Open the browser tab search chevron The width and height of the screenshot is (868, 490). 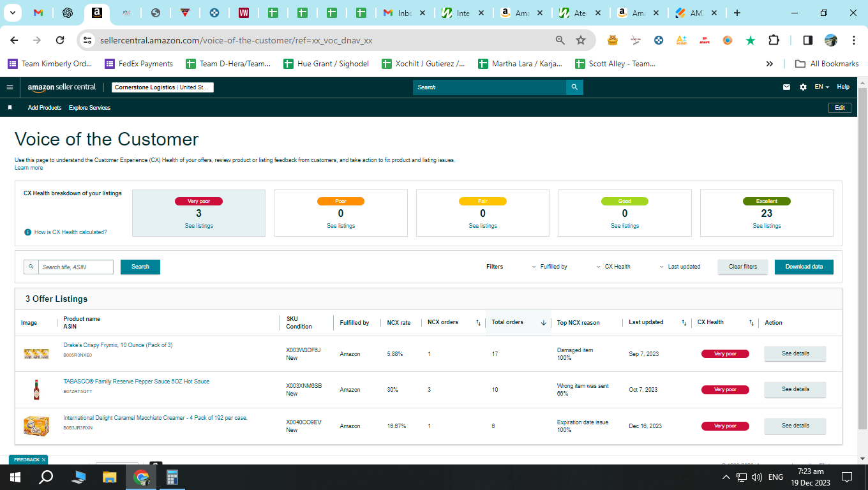(14, 13)
